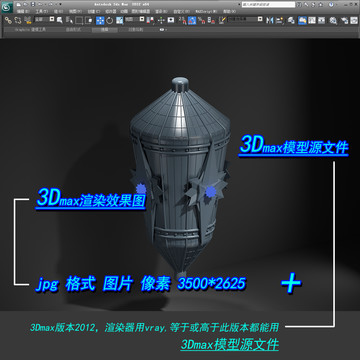Switch to the 选择 ribbon tab

(x=105, y=30)
